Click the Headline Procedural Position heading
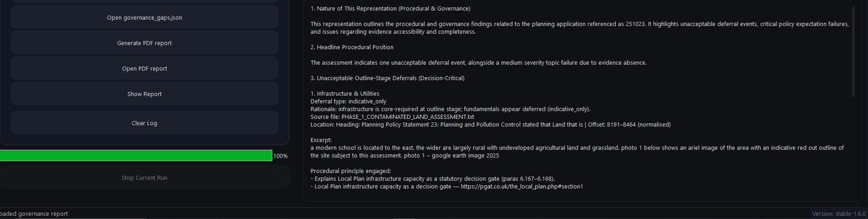 (352, 47)
